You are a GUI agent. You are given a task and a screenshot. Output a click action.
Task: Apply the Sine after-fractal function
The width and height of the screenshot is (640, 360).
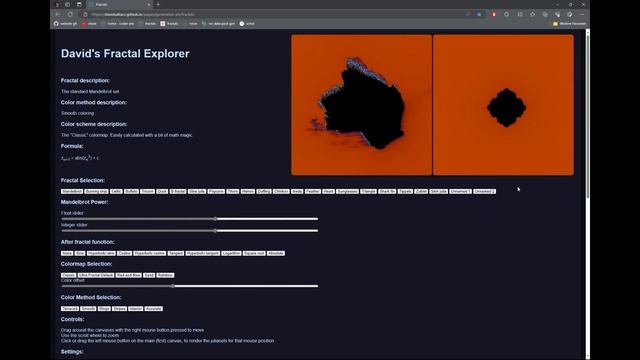(80, 253)
